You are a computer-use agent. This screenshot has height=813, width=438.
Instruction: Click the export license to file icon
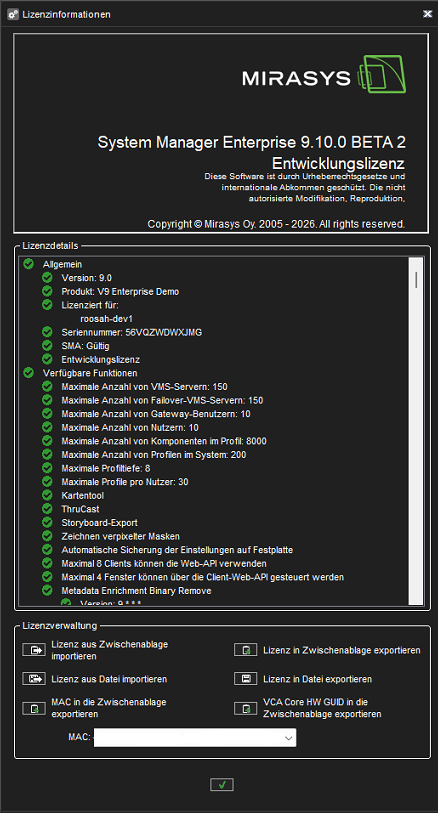[x=246, y=679]
